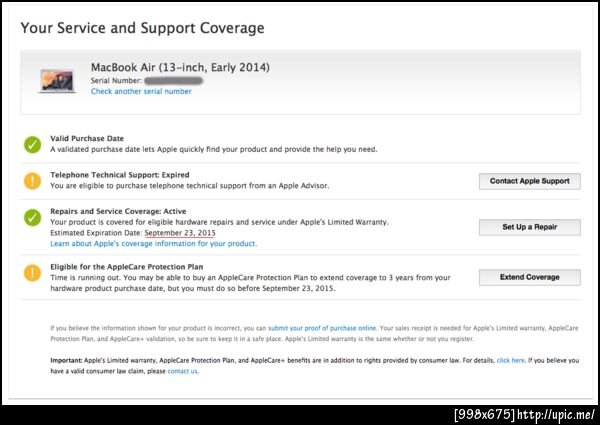Click 'Telephone Technical Support: Expired' heading

[120, 175]
